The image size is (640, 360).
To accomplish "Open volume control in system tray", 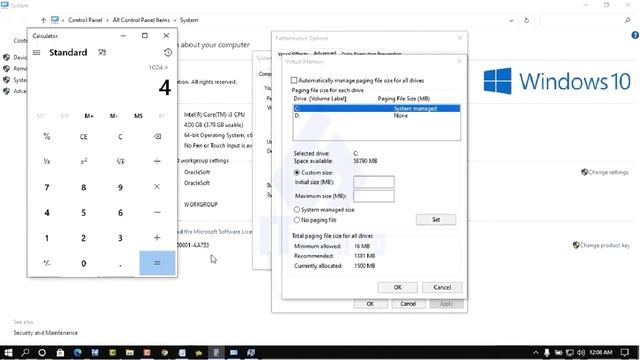I will coord(581,352).
